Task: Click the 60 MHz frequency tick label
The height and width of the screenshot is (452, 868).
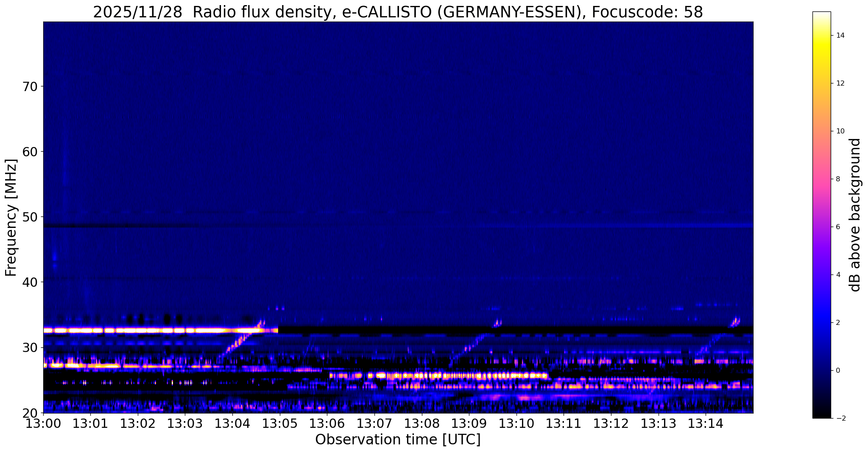Action: pyautogui.click(x=30, y=152)
